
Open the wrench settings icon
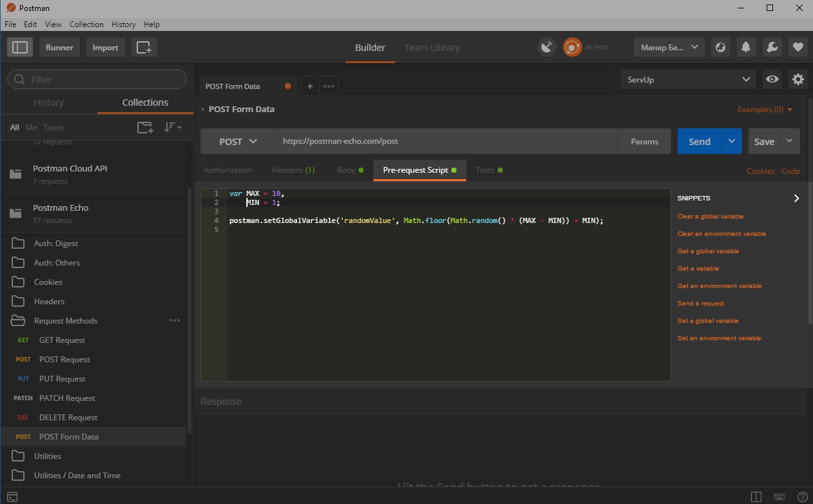772,47
